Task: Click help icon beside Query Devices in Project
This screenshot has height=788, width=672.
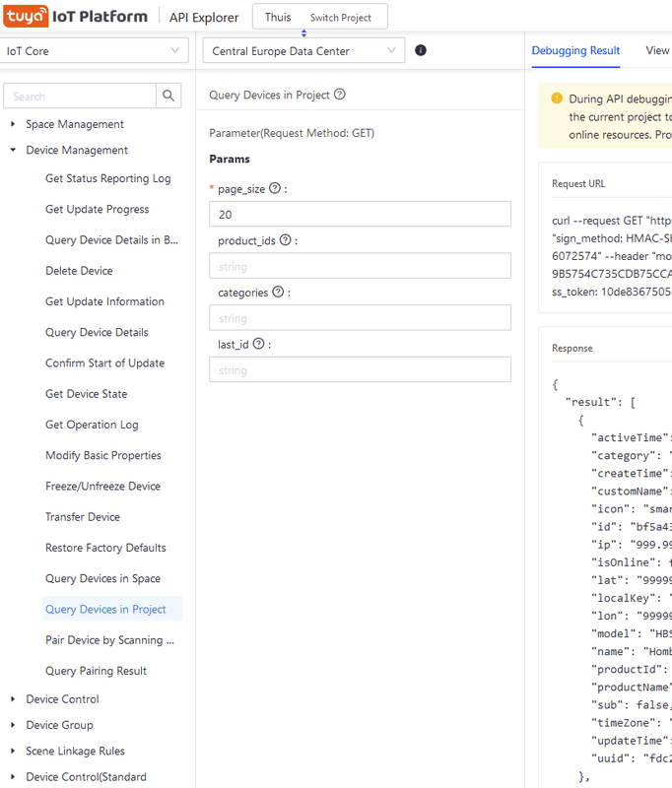Action: (x=340, y=95)
